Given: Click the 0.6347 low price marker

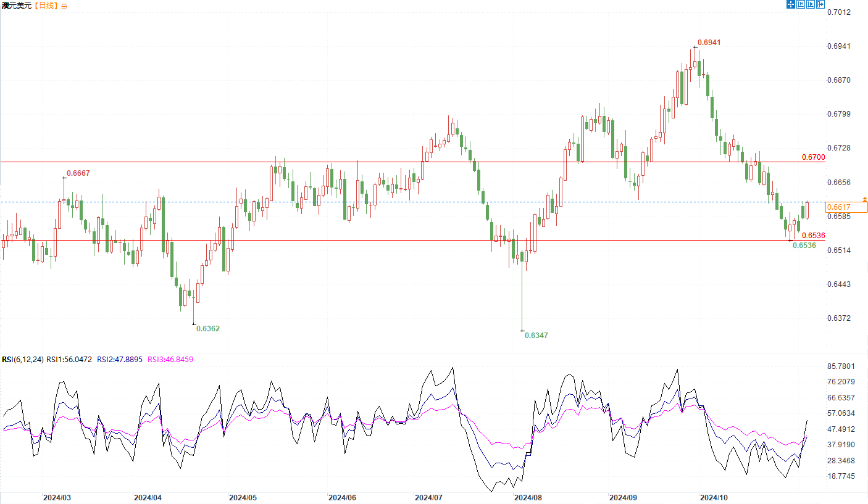Looking at the screenshot, I should pos(536,335).
